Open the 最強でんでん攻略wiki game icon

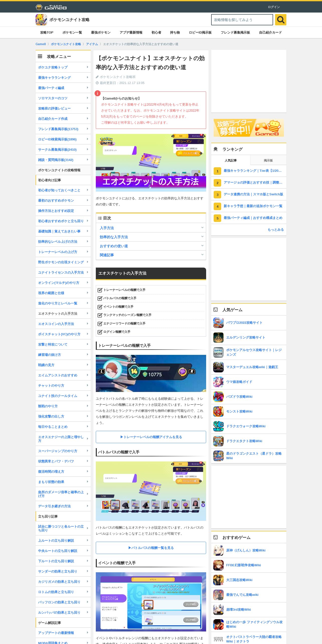tap(218, 595)
